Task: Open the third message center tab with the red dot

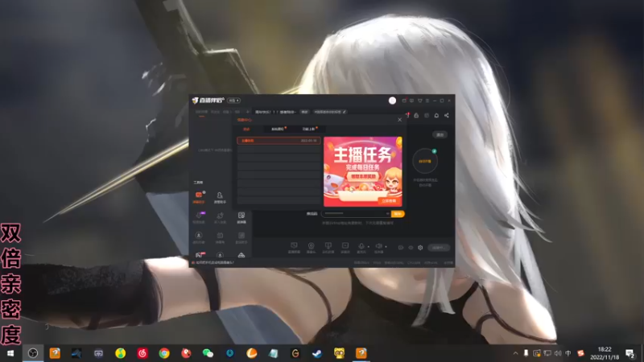Action: point(310,130)
